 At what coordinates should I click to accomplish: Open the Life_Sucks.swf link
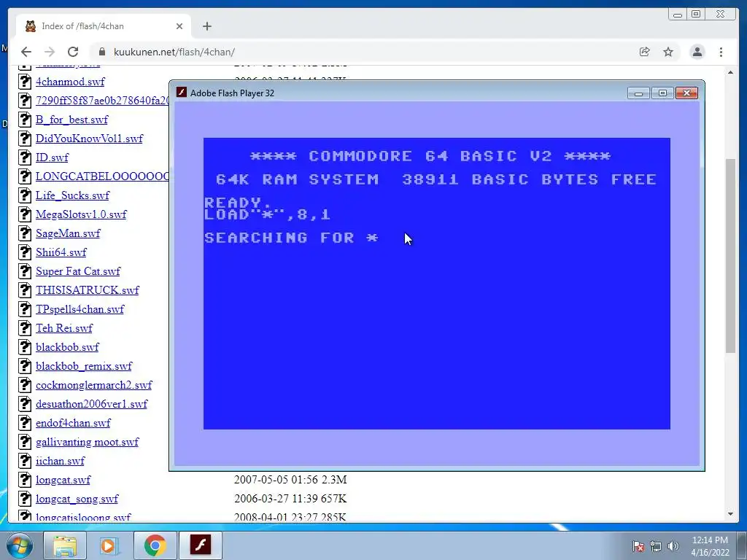[72, 195]
